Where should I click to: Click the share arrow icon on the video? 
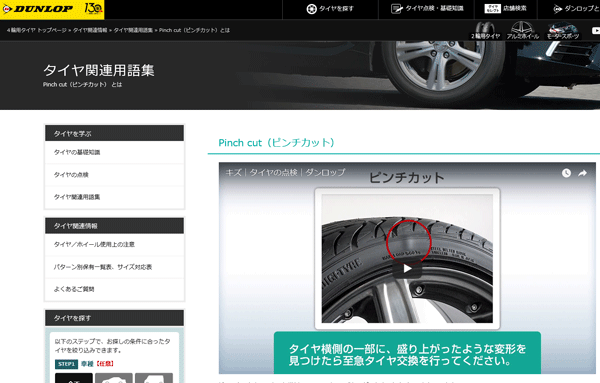point(582,173)
